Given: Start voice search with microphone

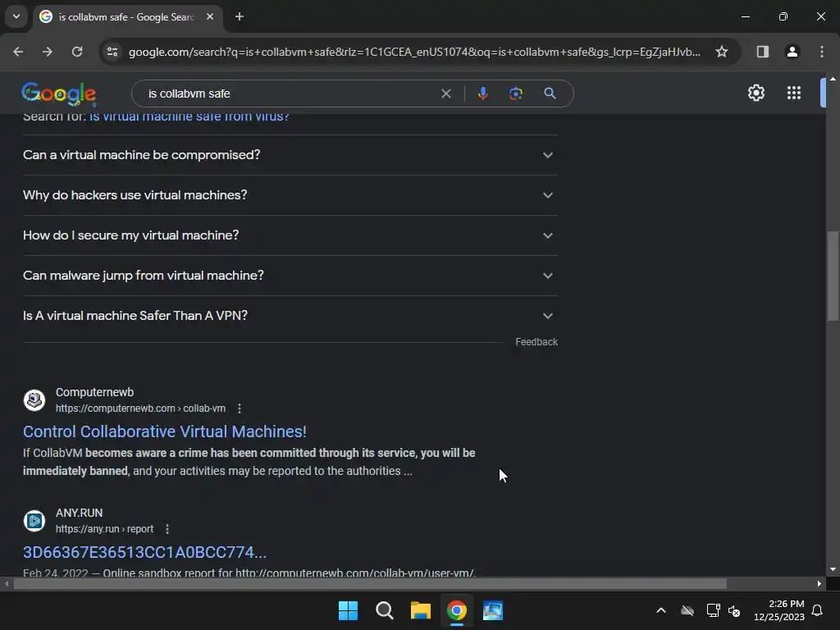Looking at the screenshot, I should 482,94.
